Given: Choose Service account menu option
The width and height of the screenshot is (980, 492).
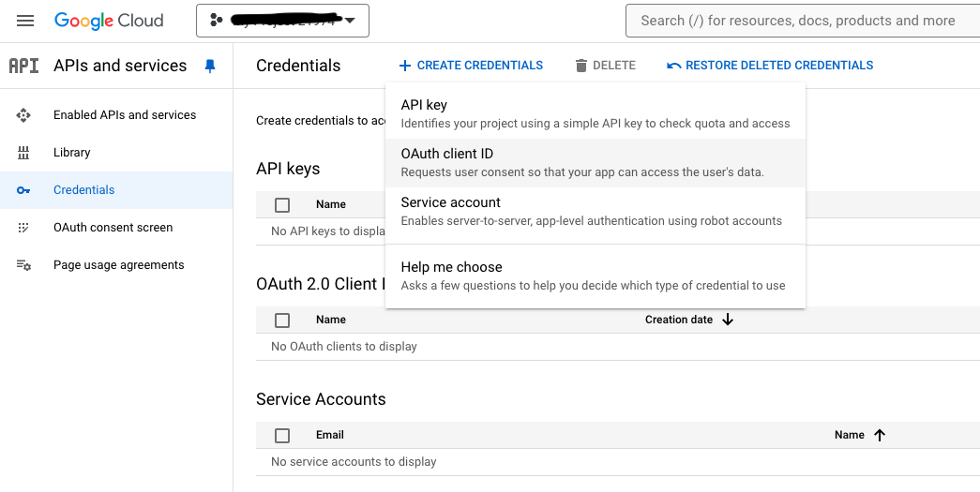Looking at the screenshot, I should pyautogui.click(x=595, y=211).
